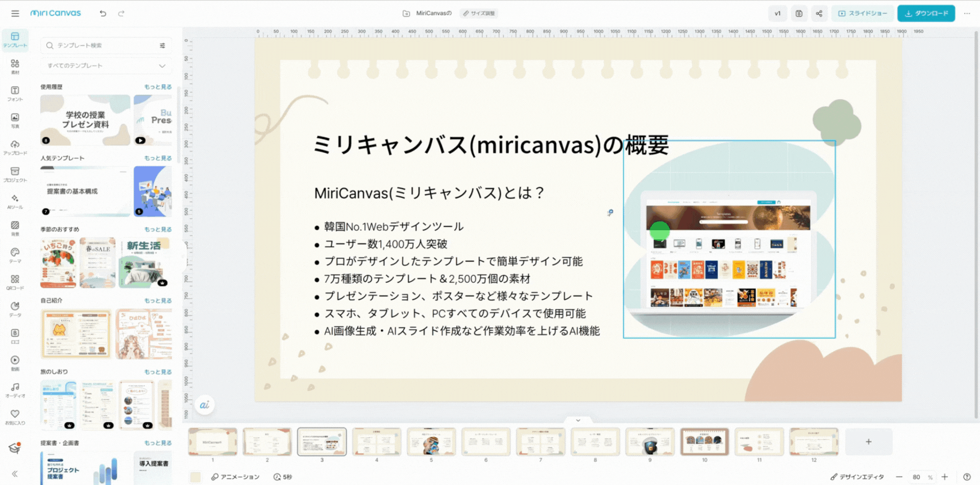This screenshot has height=485, width=980.
Task: Select the いちご狩り seasonal template
Action: point(58,262)
